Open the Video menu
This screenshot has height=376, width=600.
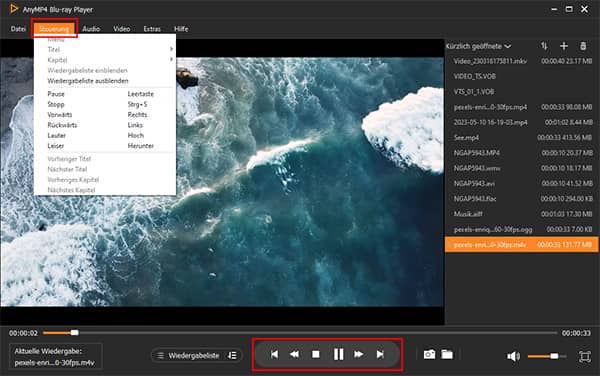tap(122, 29)
